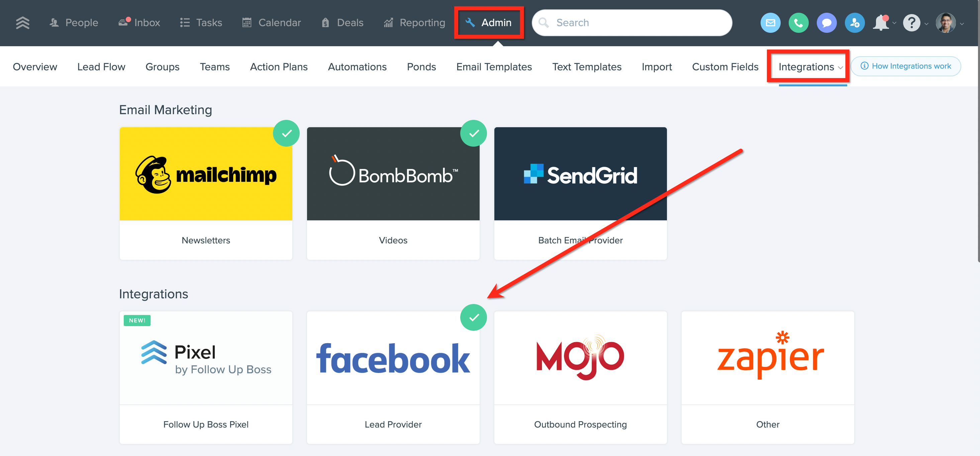Switch to the Custom Fields tab
980x456 pixels.
[725, 66]
